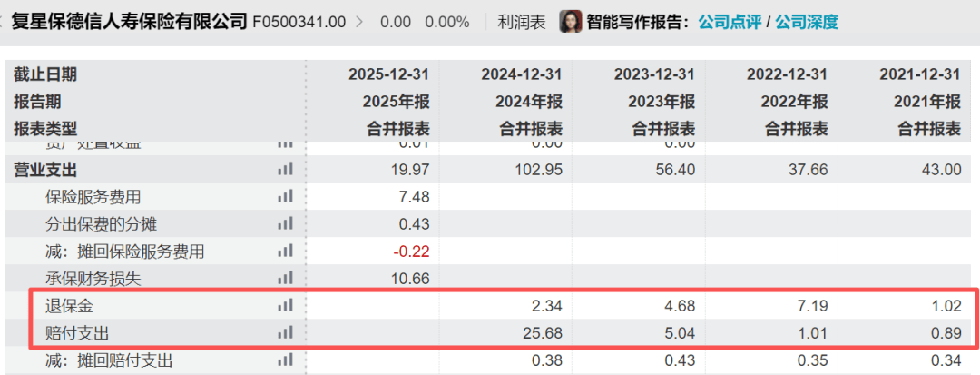
Task: Open the 公司点评 report link
Action: point(730,23)
